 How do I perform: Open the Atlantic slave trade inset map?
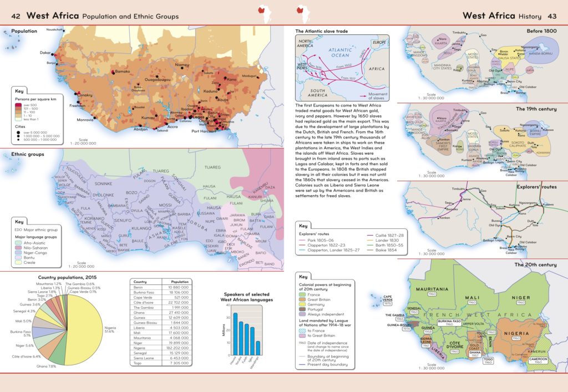coord(342,68)
